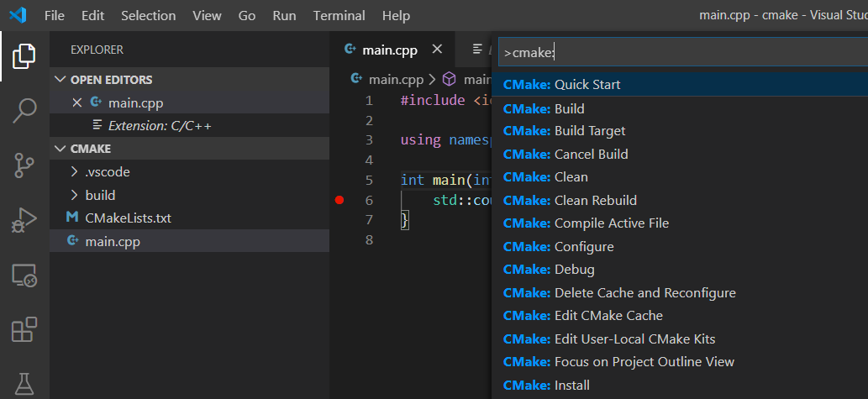Expand the .vscode folder

pyautogui.click(x=74, y=172)
